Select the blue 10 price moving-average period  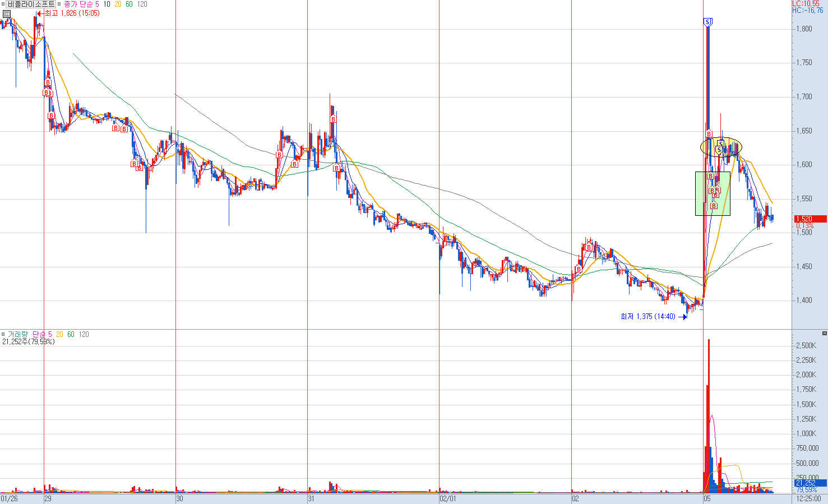pyautogui.click(x=107, y=4)
